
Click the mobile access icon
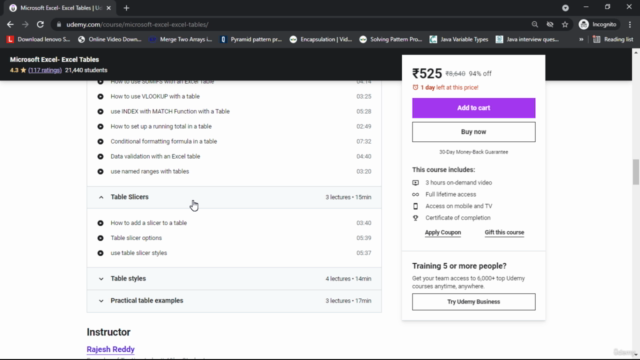click(416, 206)
